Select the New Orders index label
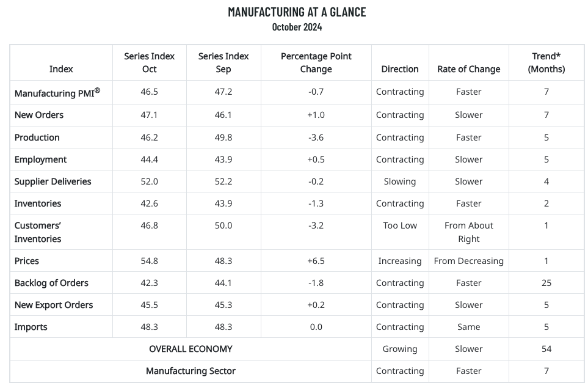 (x=39, y=115)
